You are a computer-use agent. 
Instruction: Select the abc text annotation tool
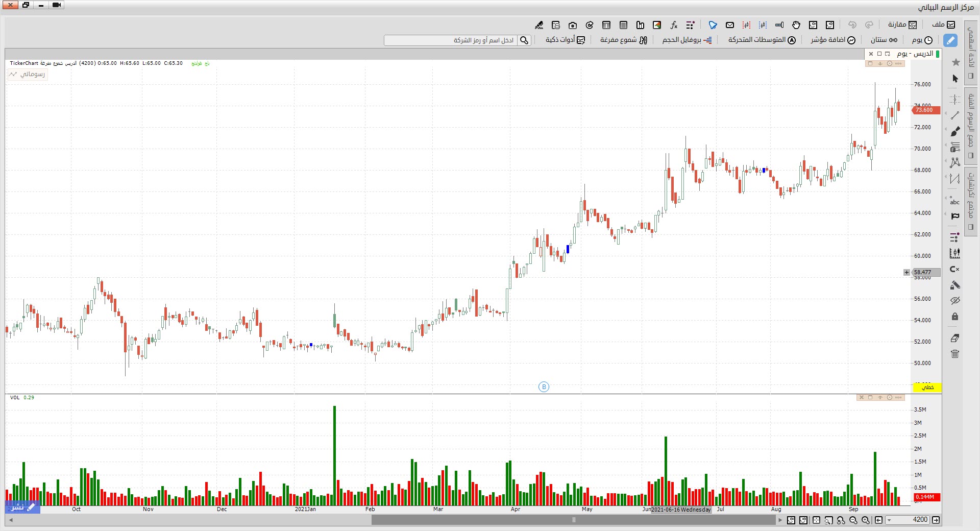(x=955, y=202)
